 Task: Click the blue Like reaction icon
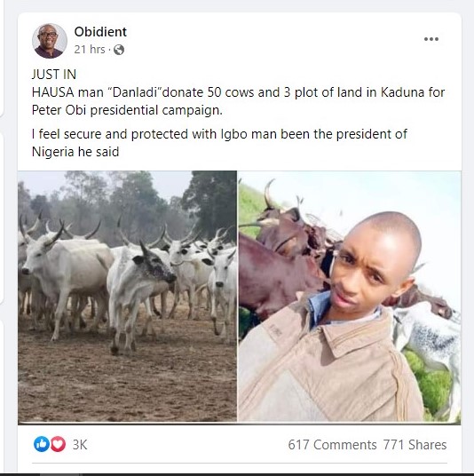42,444
